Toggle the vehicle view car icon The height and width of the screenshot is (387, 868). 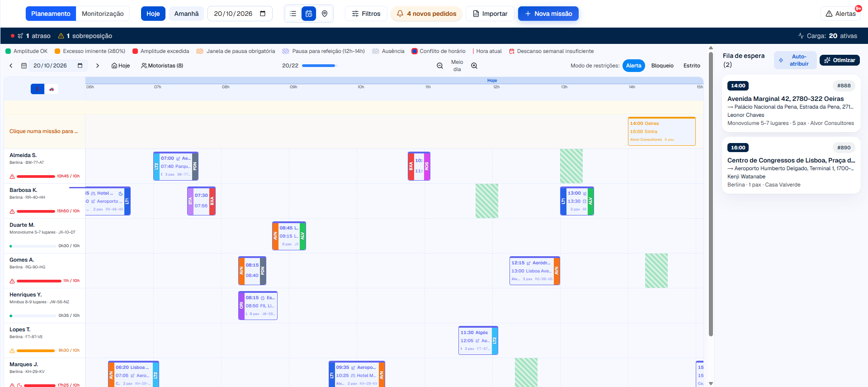point(52,89)
